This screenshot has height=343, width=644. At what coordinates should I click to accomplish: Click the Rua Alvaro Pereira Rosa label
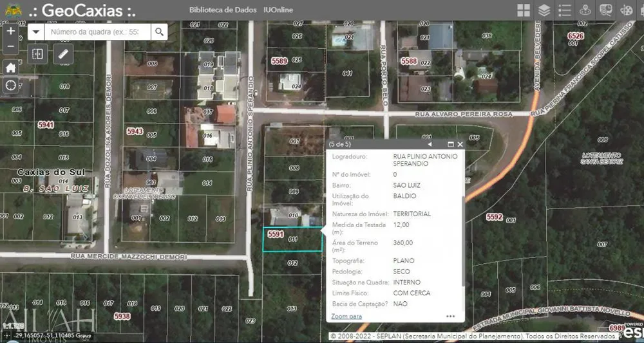coord(464,114)
